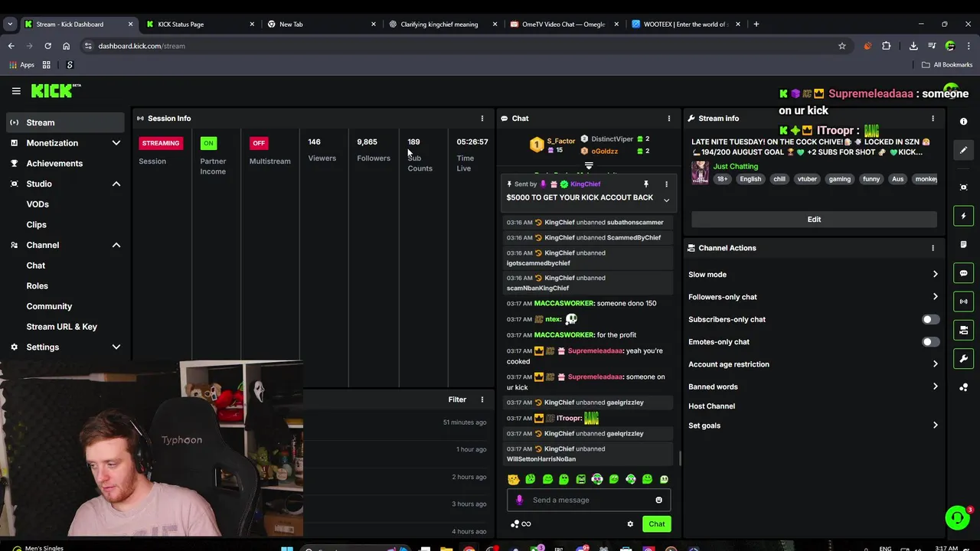Open Account age restriction options
Image resolution: width=980 pixels, height=551 pixels.
(x=935, y=364)
